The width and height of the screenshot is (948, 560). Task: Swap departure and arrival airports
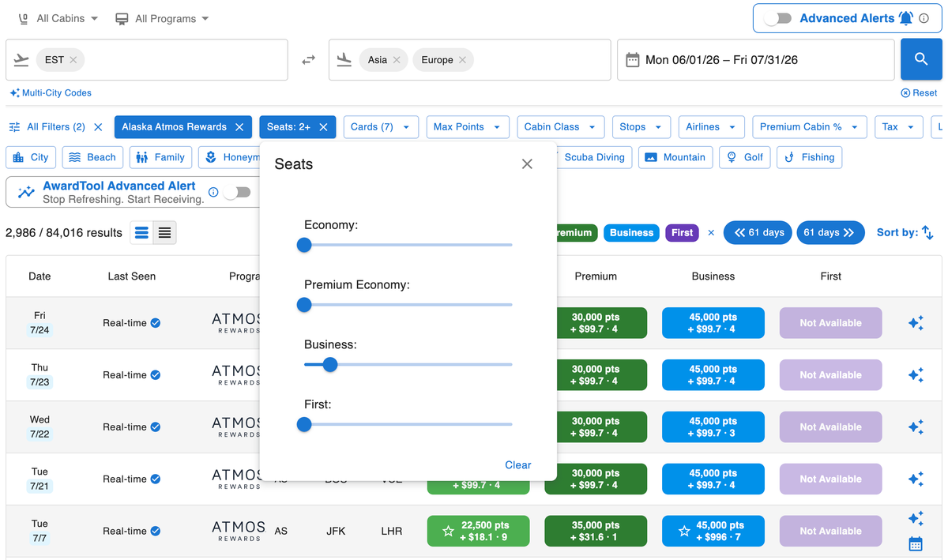pos(307,59)
